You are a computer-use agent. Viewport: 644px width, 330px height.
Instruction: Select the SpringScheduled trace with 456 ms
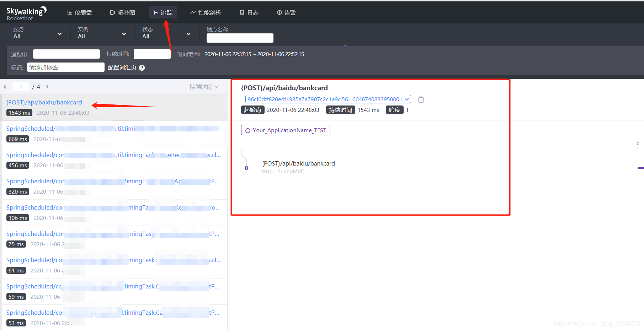(x=115, y=160)
